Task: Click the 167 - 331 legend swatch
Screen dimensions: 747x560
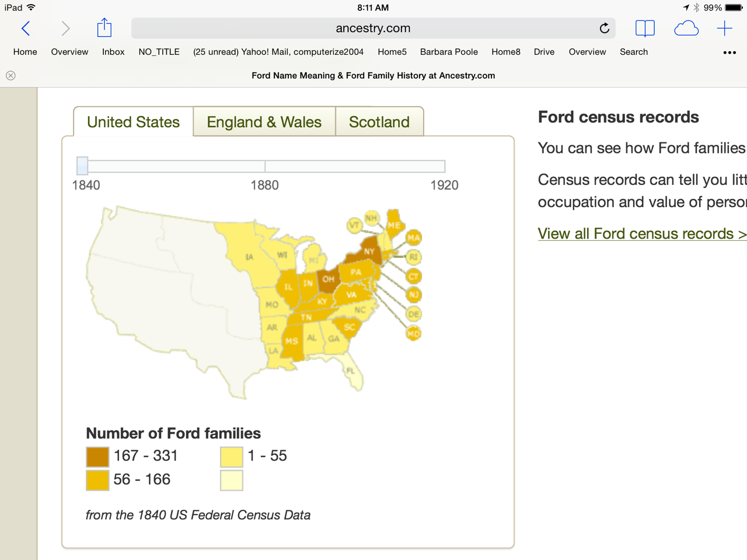Action: tap(97, 457)
